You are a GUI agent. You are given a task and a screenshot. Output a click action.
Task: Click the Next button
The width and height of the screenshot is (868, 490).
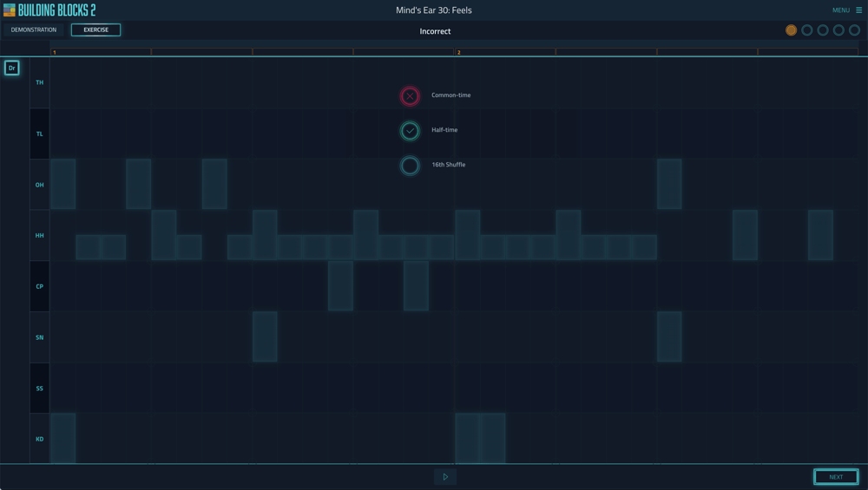click(x=835, y=477)
